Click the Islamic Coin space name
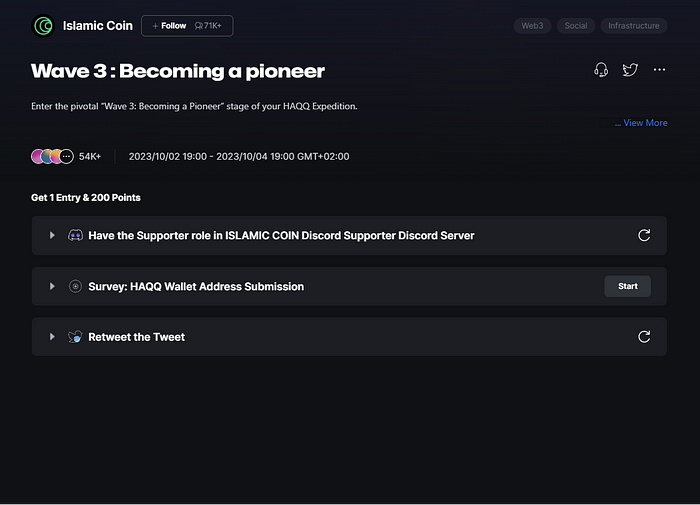Image resolution: width=700 pixels, height=505 pixels. [x=98, y=26]
